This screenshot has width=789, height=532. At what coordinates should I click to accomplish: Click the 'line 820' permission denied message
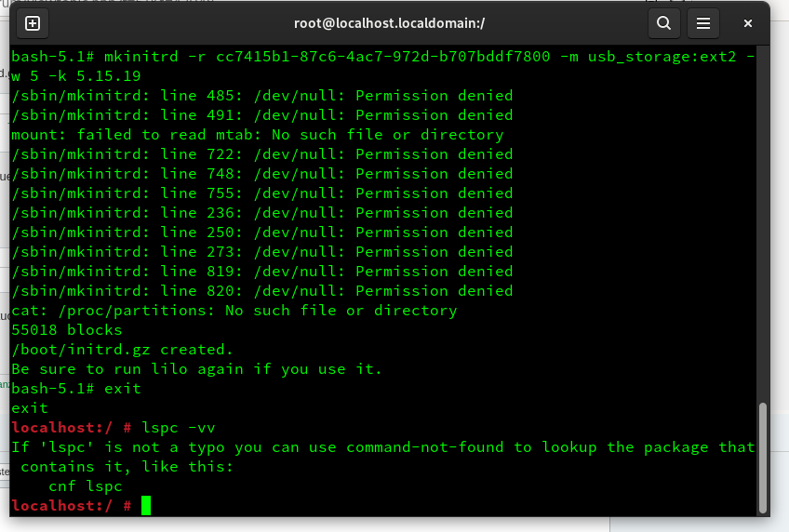click(x=262, y=290)
